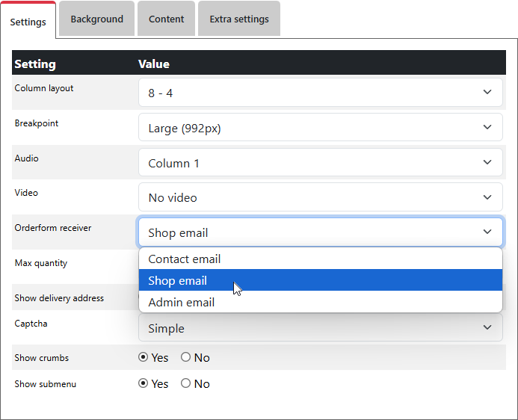Screen dimensions: 518x420
Task: Open the Captcha dropdown
Action: coord(320,328)
